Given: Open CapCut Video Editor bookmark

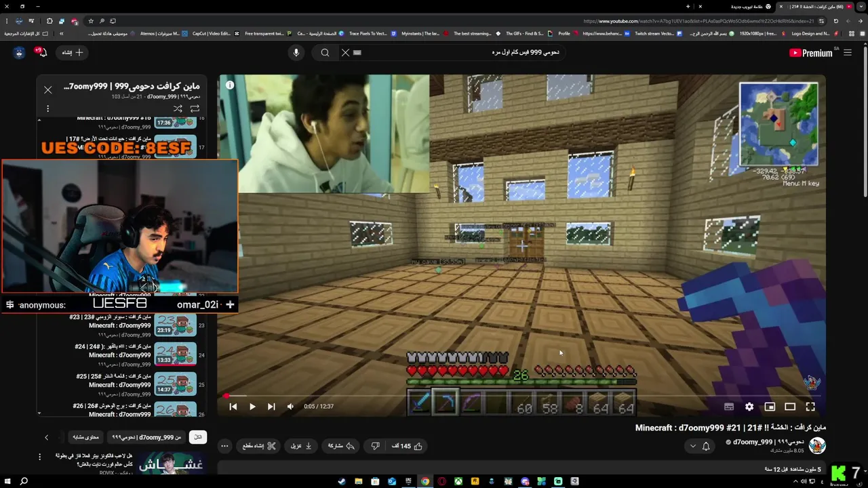Looking at the screenshot, I should [x=216, y=33].
